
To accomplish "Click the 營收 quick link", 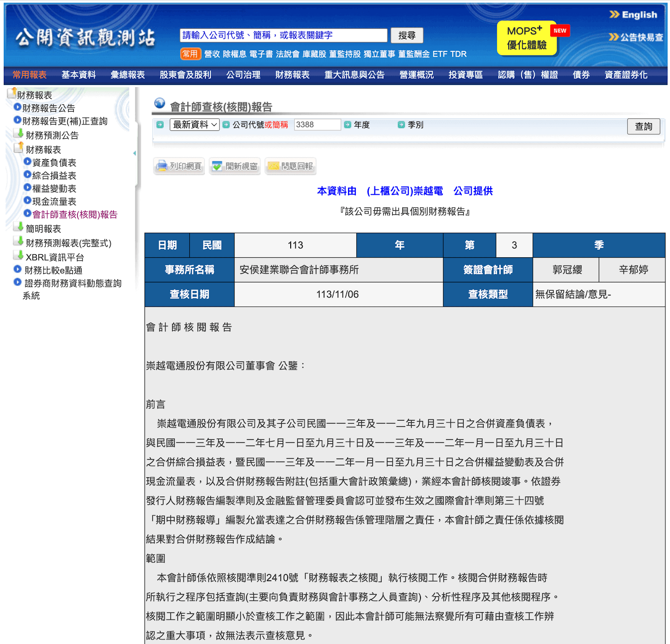I will tap(212, 54).
